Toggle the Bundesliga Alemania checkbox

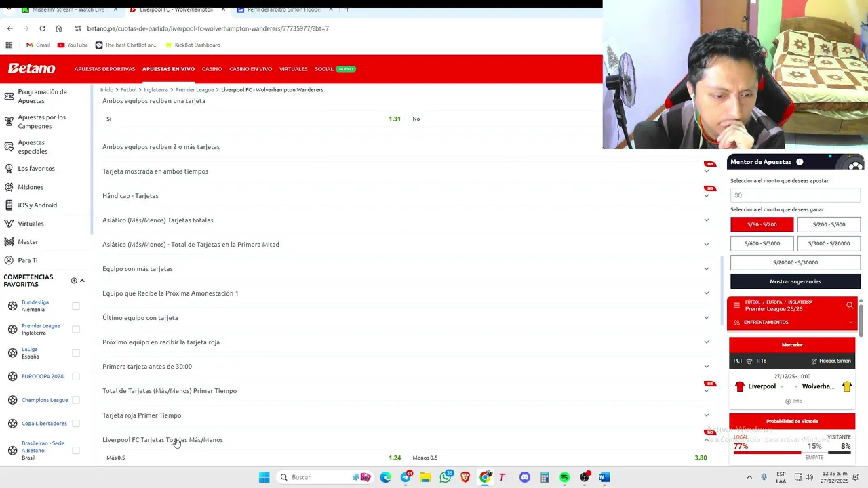click(x=76, y=306)
